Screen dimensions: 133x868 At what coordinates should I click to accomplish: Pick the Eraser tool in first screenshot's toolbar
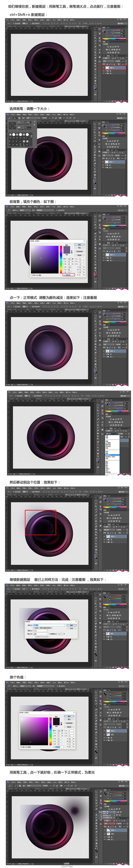[x=95, y=58]
